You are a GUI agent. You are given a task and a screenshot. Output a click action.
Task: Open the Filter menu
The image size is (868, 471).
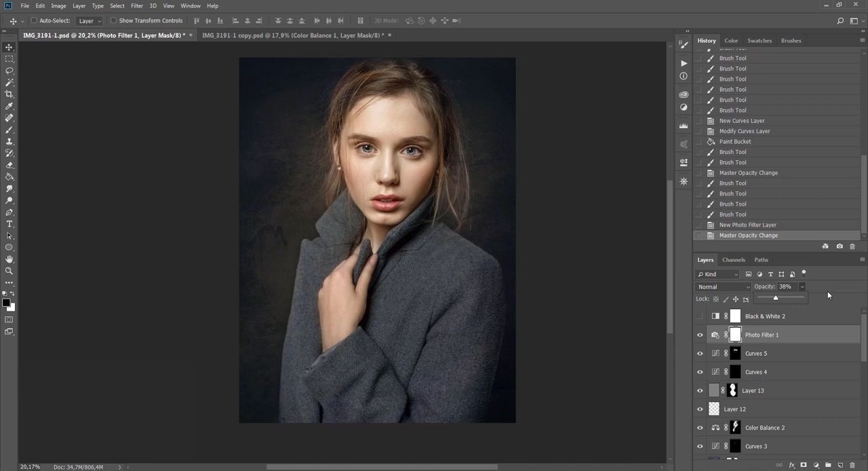137,5
